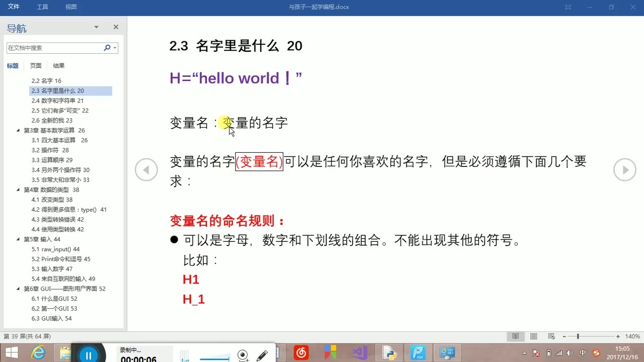This screenshot has width=644, height=362.
Task: Open the Python taskbar icon
Action: 389,353
